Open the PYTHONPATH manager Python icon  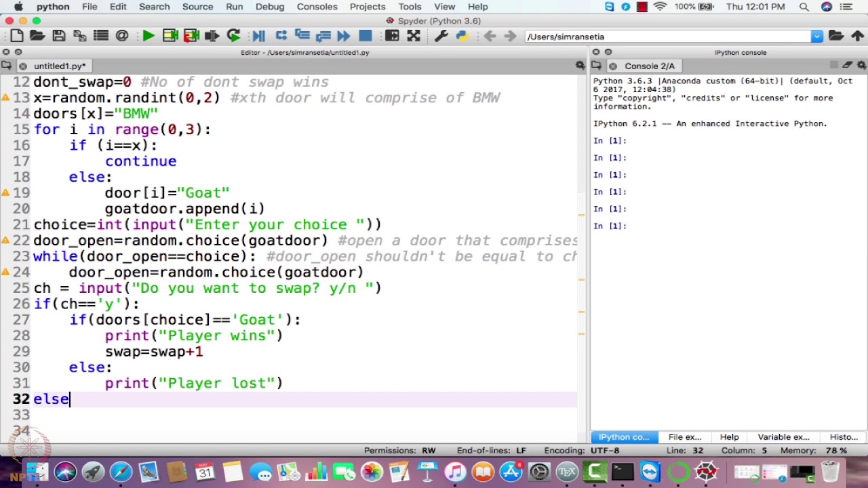coord(462,37)
